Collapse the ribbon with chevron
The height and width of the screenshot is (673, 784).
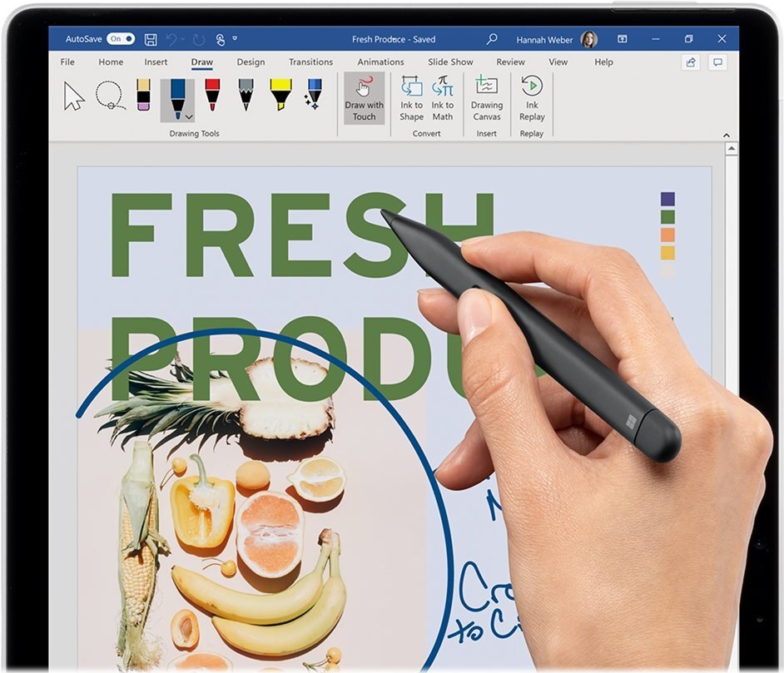point(725,135)
